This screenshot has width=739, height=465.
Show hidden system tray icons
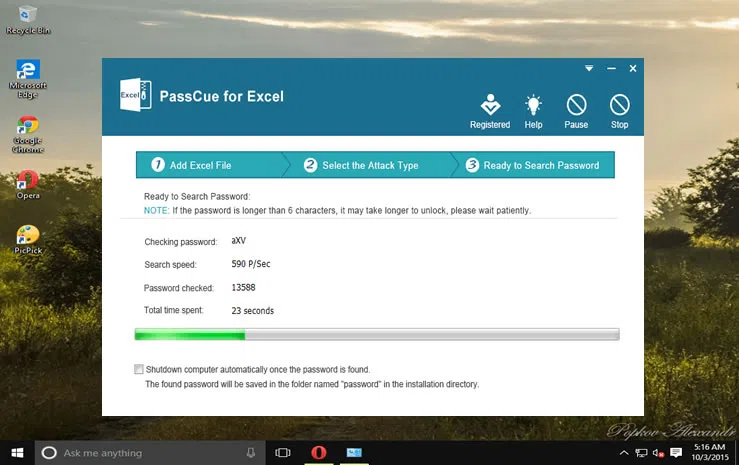[624, 453]
